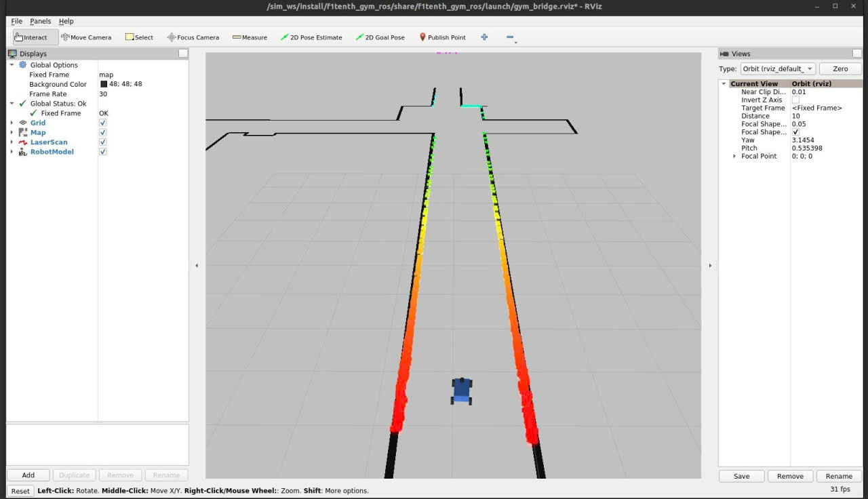Click the blue plus add-tool icon
Screen dimensions: 868x499
[484, 37]
